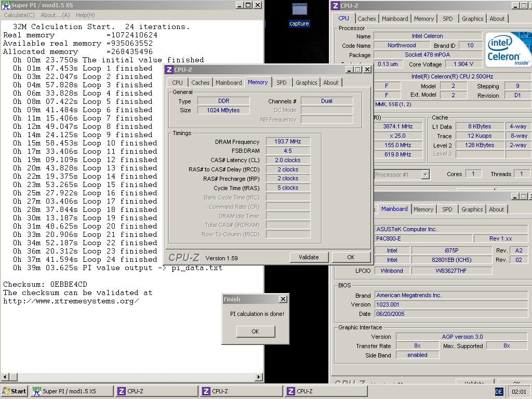Select the first CPU-Z taskbar button
532x399 pixels.
point(157,391)
